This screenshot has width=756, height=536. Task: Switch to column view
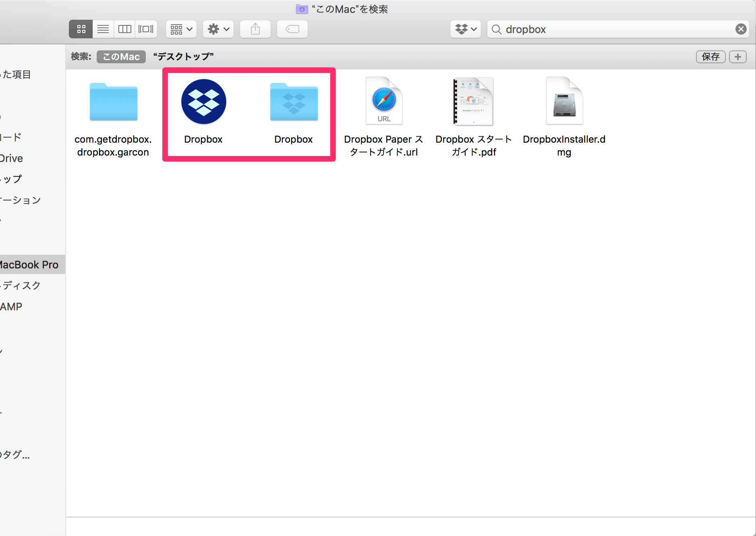pyautogui.click(x=124, y=29)
